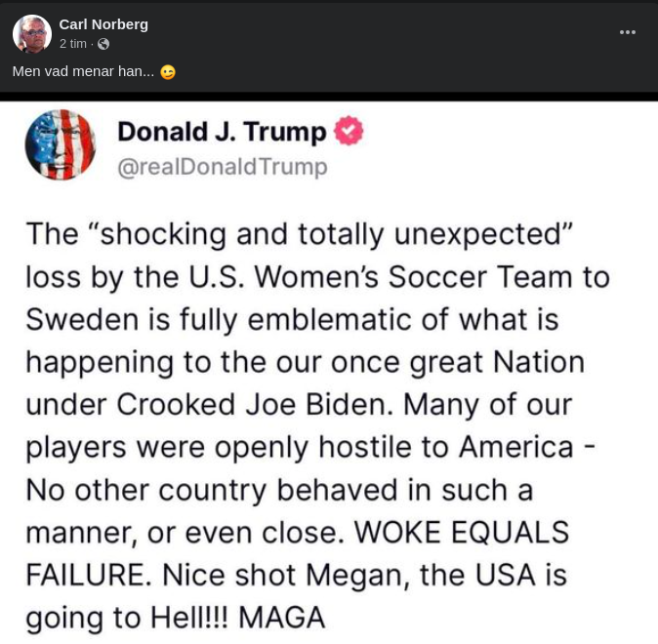
Task: Click the winking emoji in the caption
Action: click(168, 72)
